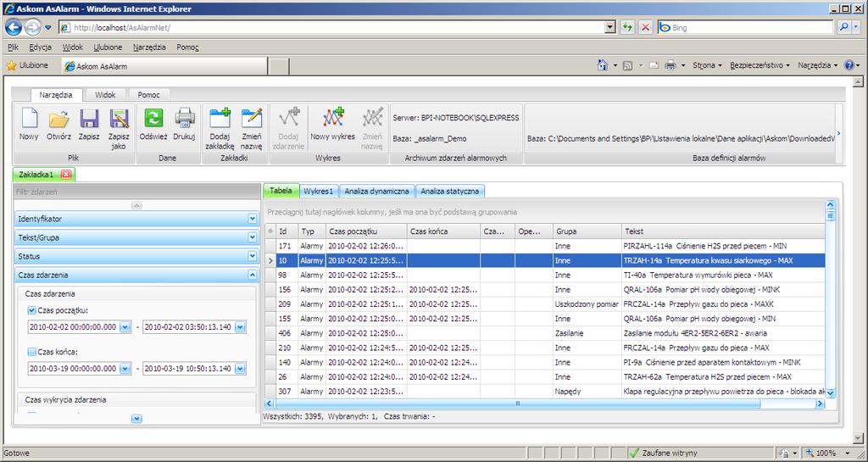Open the Strona command bar dropdown
The image size is (868, 462).
[707, 65]
